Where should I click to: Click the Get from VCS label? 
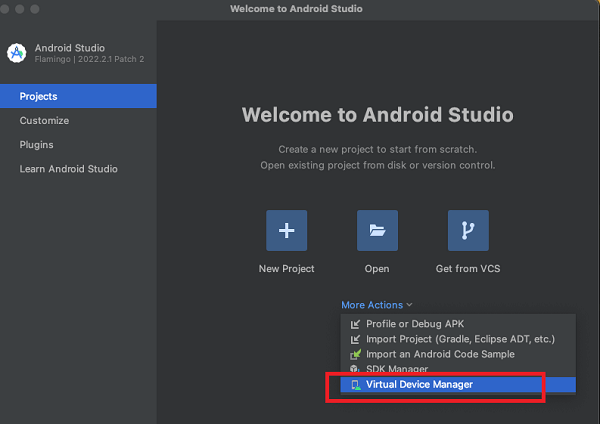[468, 269]
